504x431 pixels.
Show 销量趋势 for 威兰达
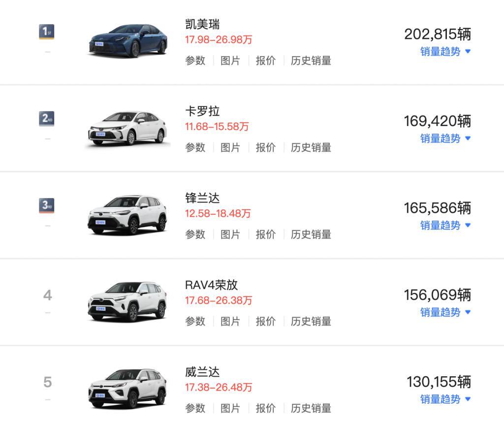(x=445, y=398)
